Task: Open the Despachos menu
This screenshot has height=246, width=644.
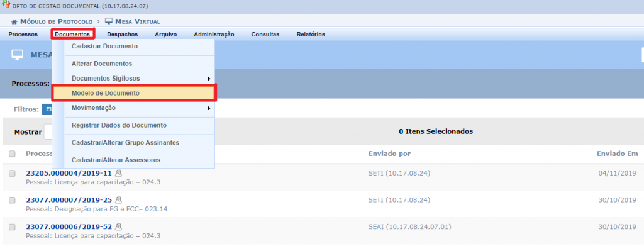Action: (x=123, y=35)
